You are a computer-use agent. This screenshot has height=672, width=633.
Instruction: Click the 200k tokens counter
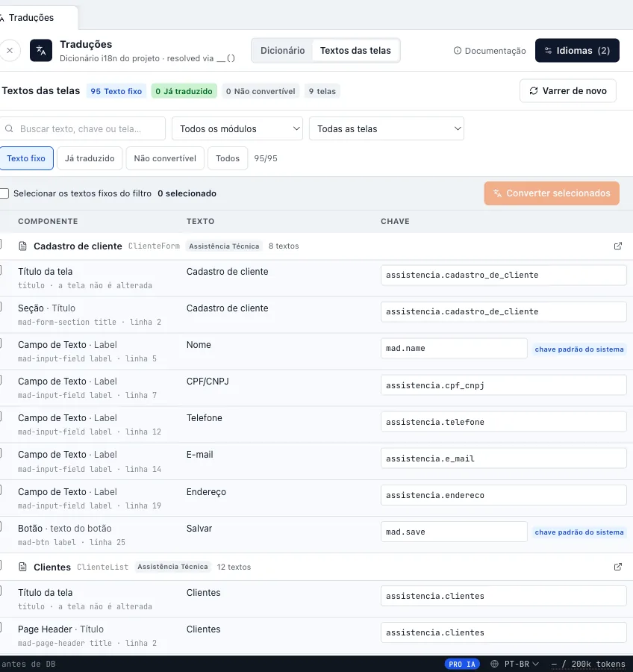coord(588,664)
